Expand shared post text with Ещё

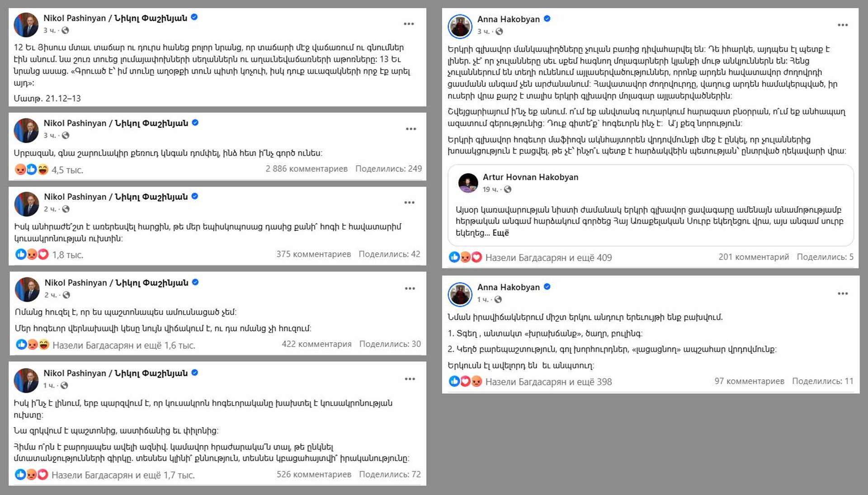500,233
